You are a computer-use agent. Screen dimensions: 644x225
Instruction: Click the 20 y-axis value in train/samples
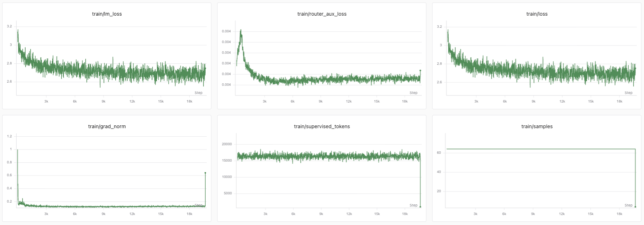pyautogui.click(x=439, y=191)
